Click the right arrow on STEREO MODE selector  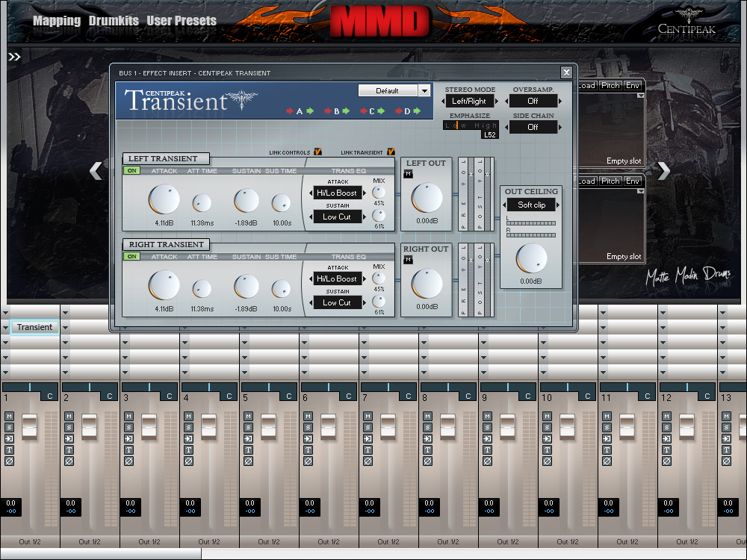(495, 101)
